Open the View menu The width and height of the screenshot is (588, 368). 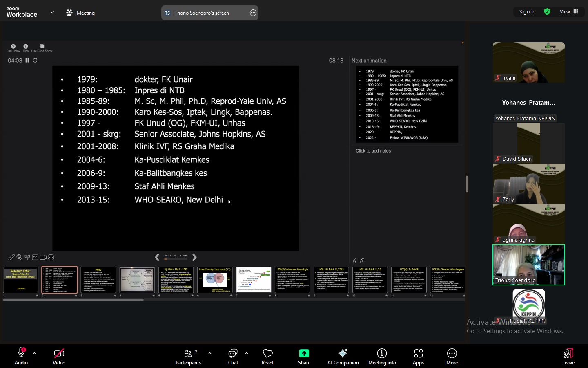[x=568, y=12]
